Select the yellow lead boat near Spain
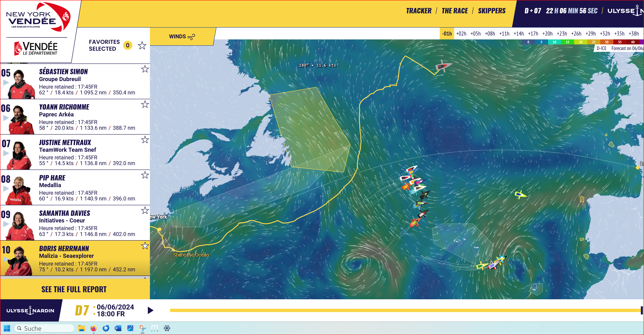This screenshot has width=644, height=335. point(521,195)
